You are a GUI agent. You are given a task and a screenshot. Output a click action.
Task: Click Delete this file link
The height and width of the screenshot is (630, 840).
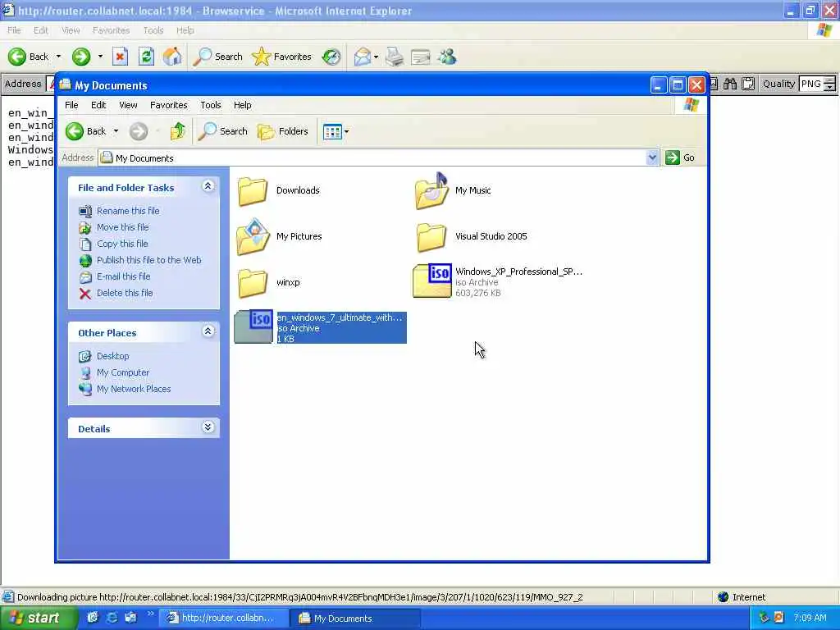click(125, 293)
